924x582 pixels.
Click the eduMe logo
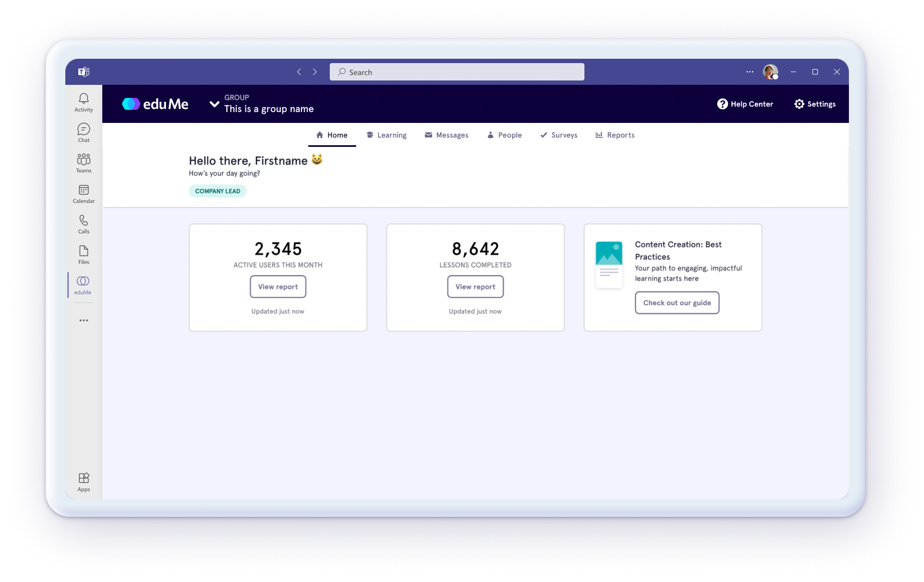click(x=155, y=104)
